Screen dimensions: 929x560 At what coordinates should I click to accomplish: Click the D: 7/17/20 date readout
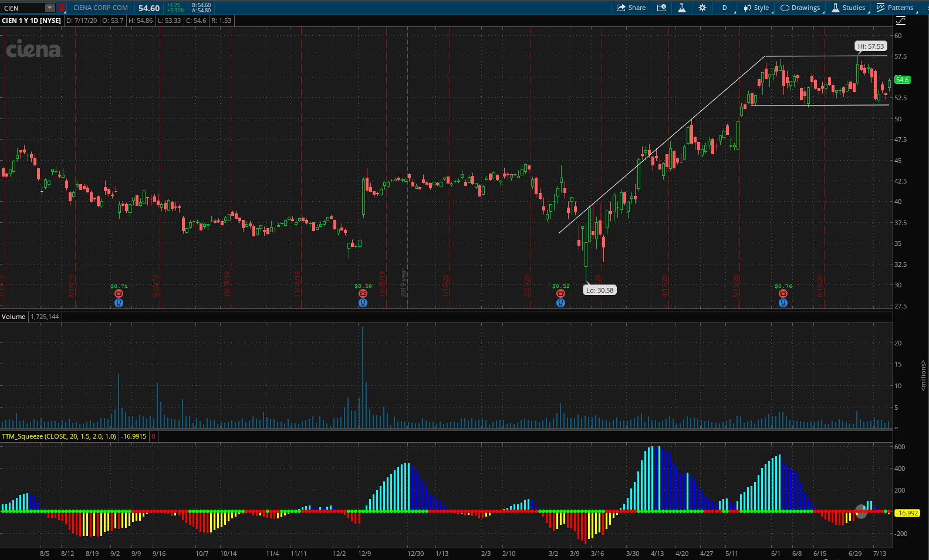[x=82, y=21]
